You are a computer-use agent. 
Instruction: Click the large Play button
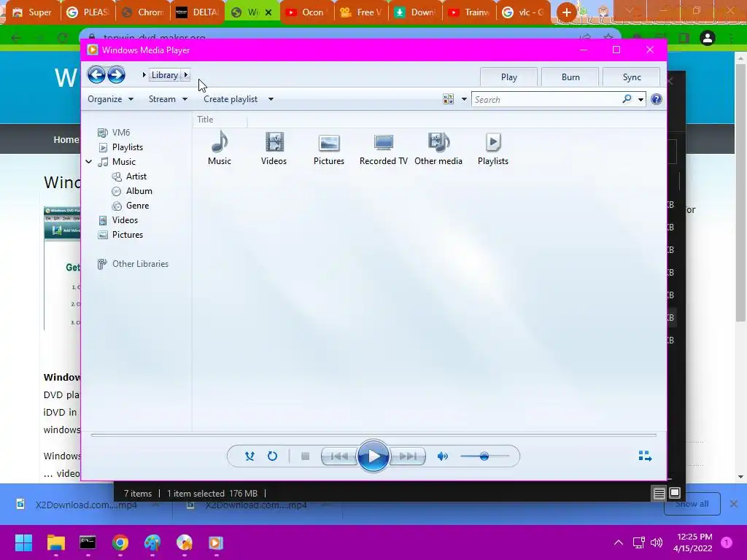(x=373, y=456)
